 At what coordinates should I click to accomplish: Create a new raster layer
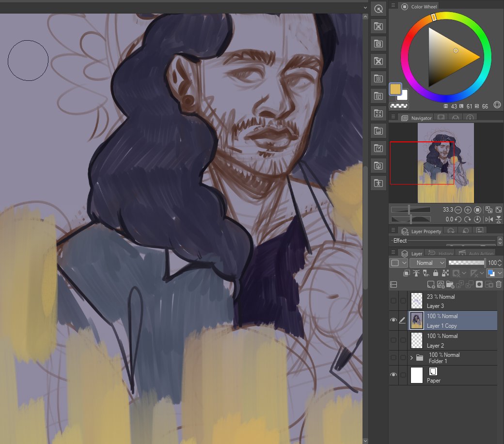click(x=431, y=285)
